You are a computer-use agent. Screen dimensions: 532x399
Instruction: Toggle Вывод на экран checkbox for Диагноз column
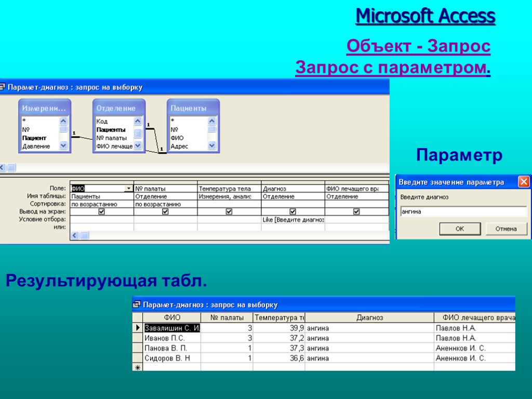pyautogui.click(x=293, y=211)
